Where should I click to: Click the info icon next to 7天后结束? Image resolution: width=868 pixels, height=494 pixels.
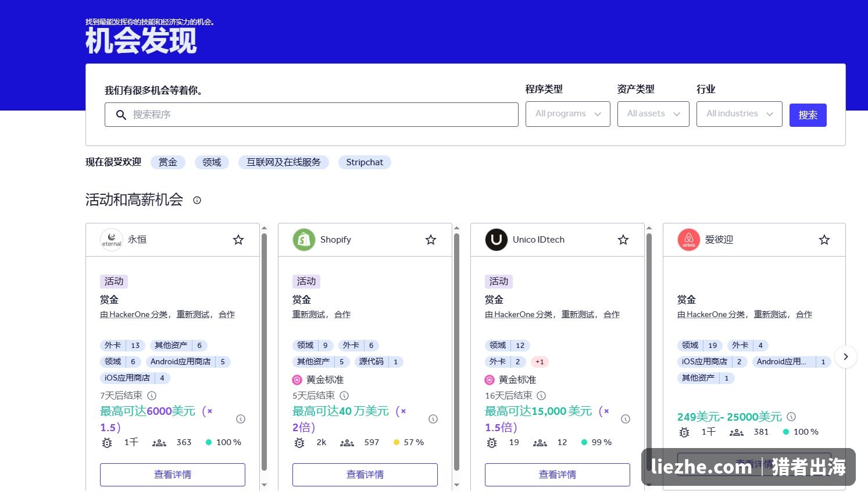click(152, 396)
